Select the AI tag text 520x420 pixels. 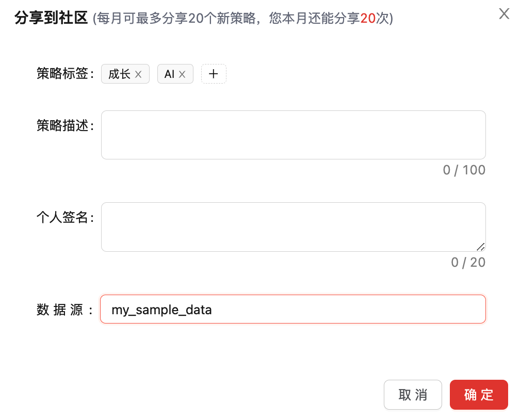coord(169,74)
